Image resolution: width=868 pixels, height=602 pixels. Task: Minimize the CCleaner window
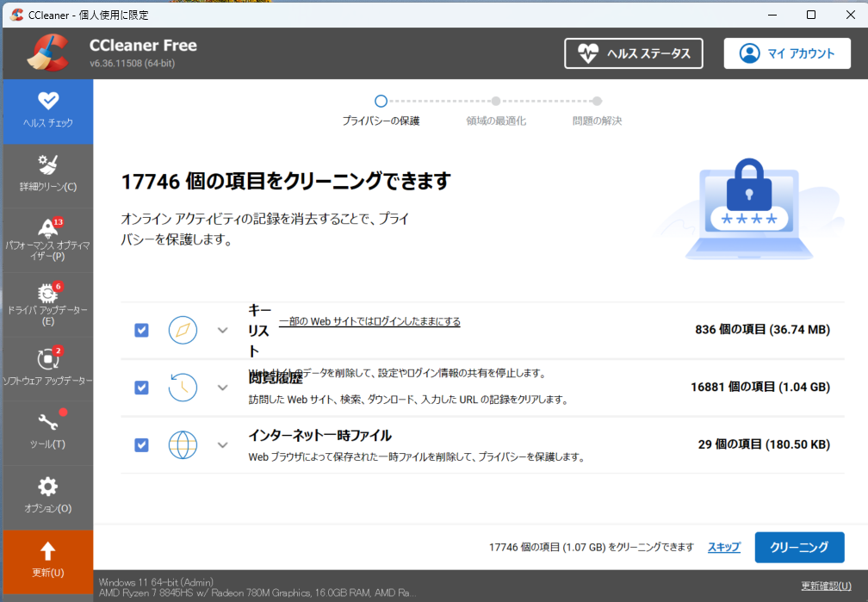point(772,15)
